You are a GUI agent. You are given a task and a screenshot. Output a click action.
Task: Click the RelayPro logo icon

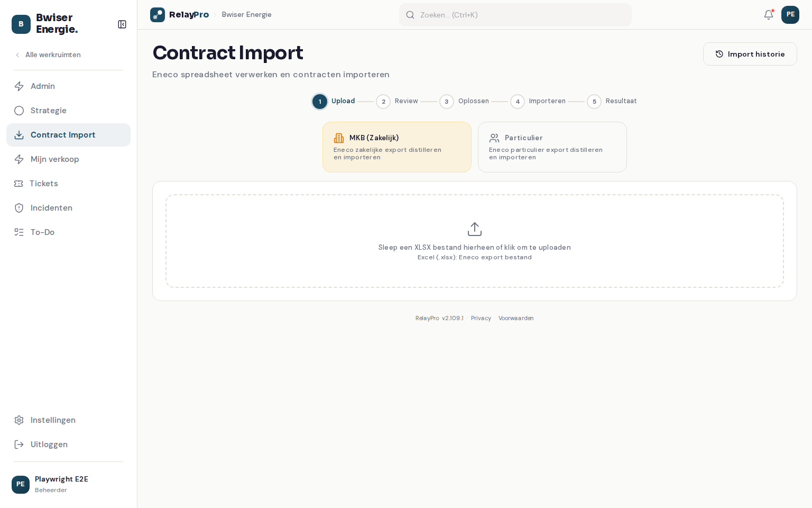[x=158, y=15]
